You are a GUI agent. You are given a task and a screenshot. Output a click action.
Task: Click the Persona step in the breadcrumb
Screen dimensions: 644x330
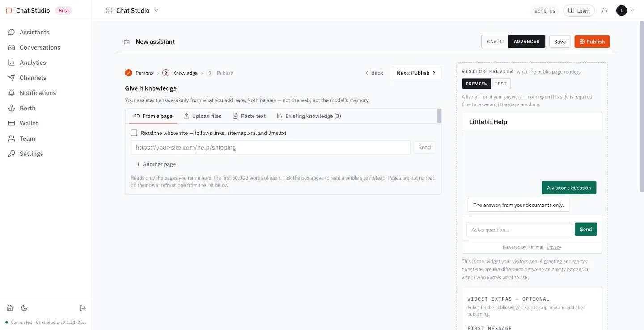(140, 73)
